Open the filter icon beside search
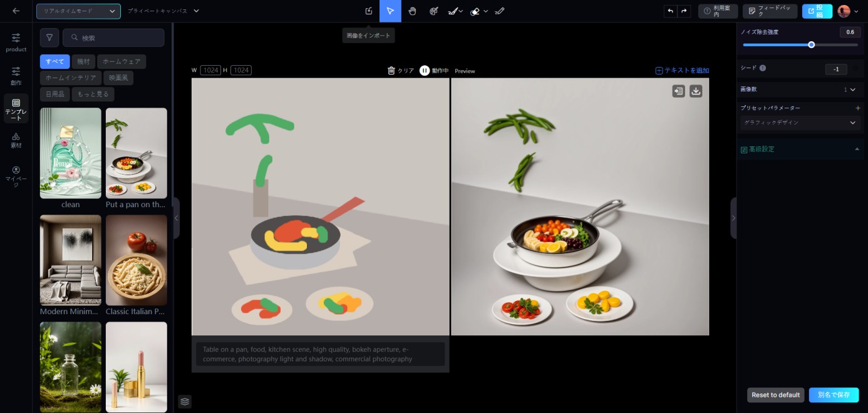This screenshot has width=868, height=413. click(x=49, y=38)
